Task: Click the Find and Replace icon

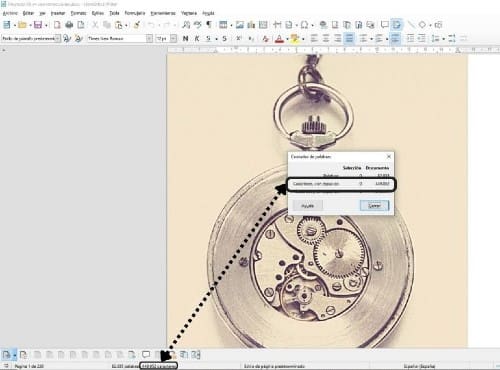Action: point(186,25)
